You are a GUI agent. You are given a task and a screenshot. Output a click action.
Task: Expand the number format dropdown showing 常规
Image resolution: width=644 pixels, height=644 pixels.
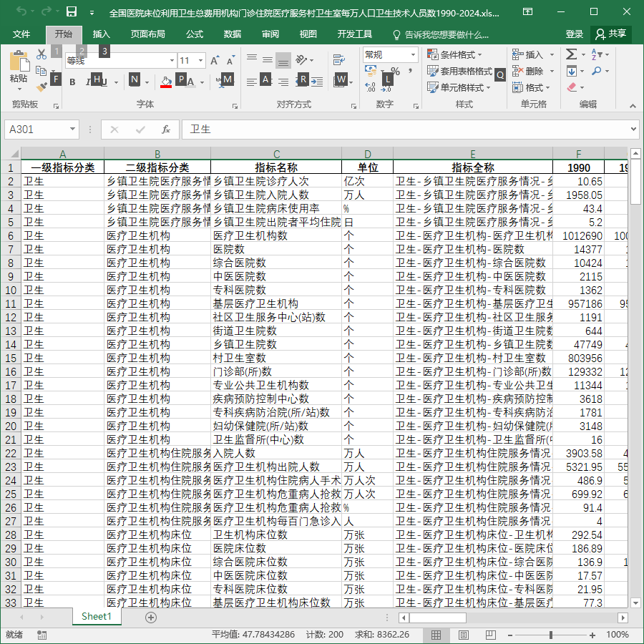click(x=413, y=54)
